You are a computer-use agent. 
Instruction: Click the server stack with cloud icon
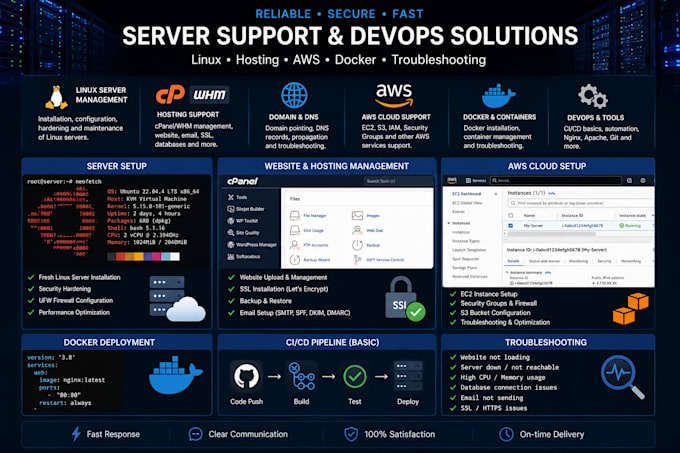click(x=177, y=298)
